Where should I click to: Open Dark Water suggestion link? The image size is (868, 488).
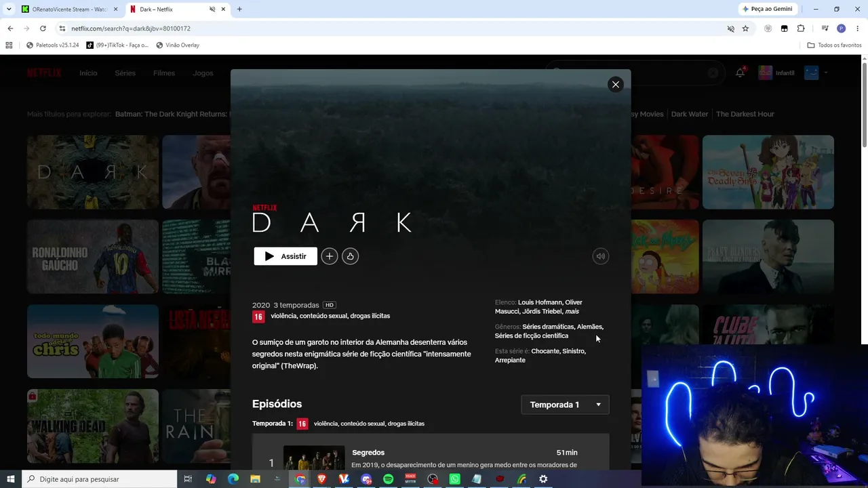690,114
